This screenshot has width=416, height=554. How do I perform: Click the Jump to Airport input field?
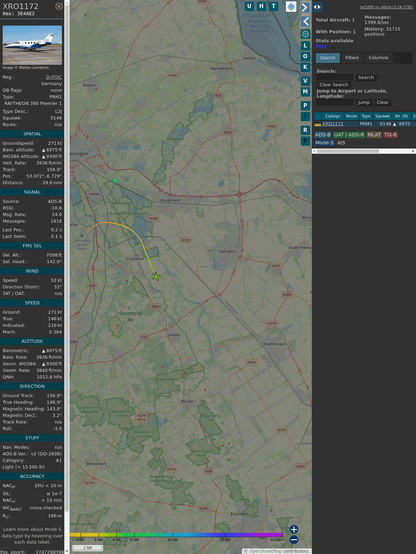tap(335, 102)
